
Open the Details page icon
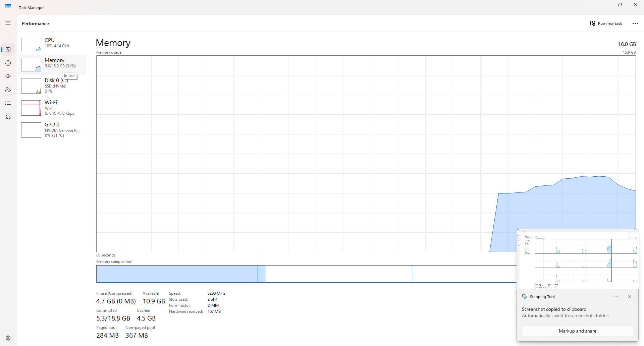point(8,103)
